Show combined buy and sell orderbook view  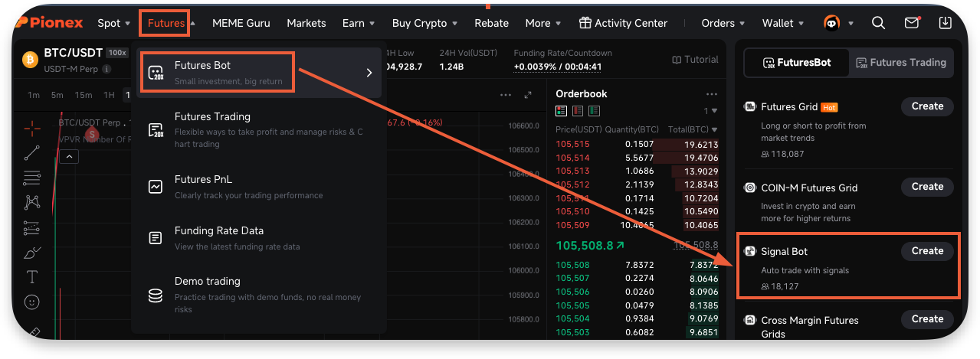(561, 112)
